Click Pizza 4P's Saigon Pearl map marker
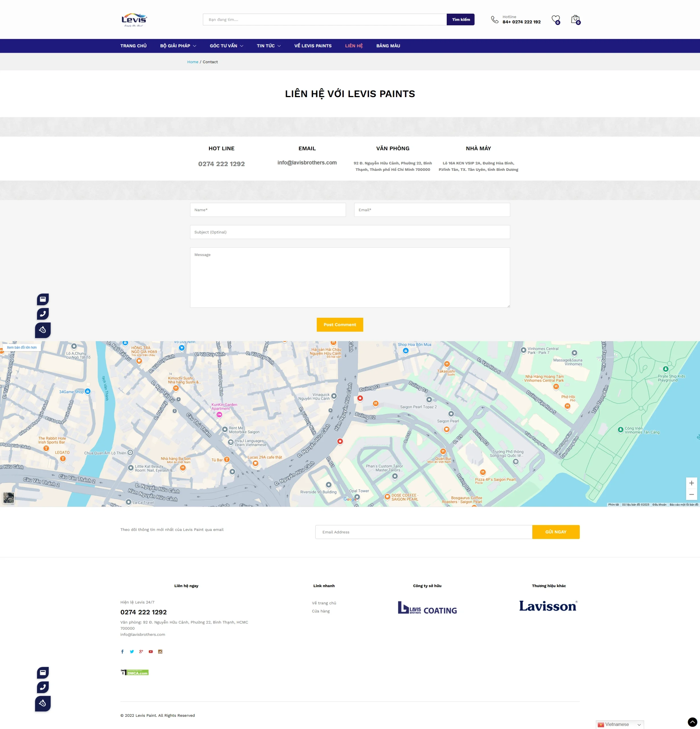Image resolution: width=700 pixels, height=729 pixels. [483, 472]
